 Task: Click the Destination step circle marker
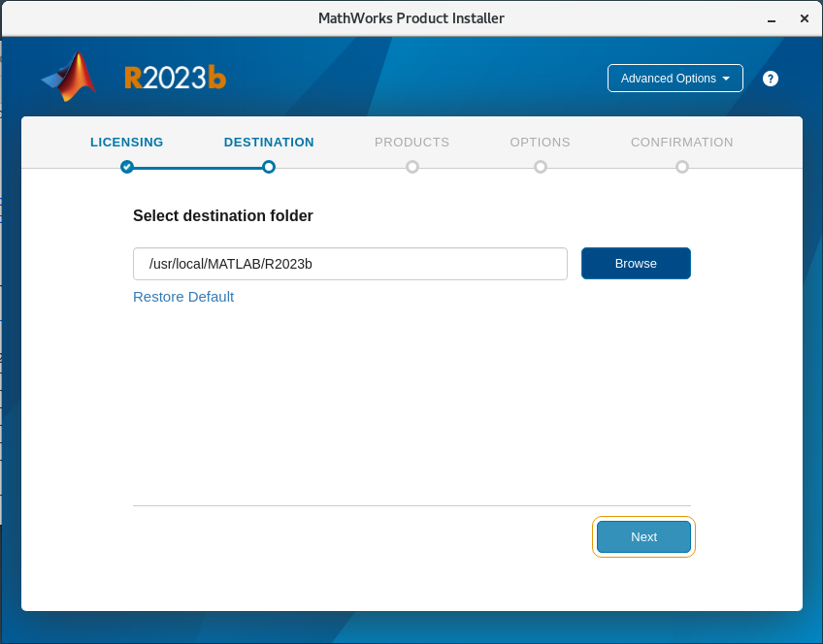(x=269, y=167)
